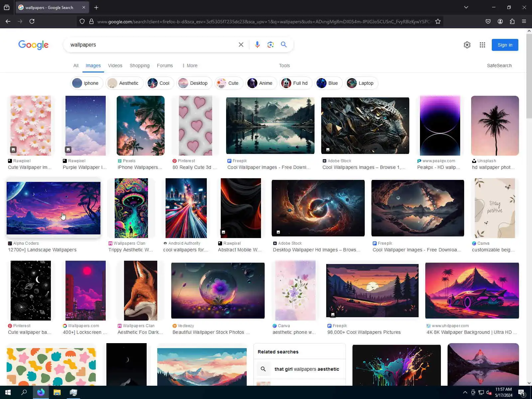The height and width of the screenshot is (399, 532).
Task: Open the Alpha Coders landscape thumbnail
Action: [54, 208]
